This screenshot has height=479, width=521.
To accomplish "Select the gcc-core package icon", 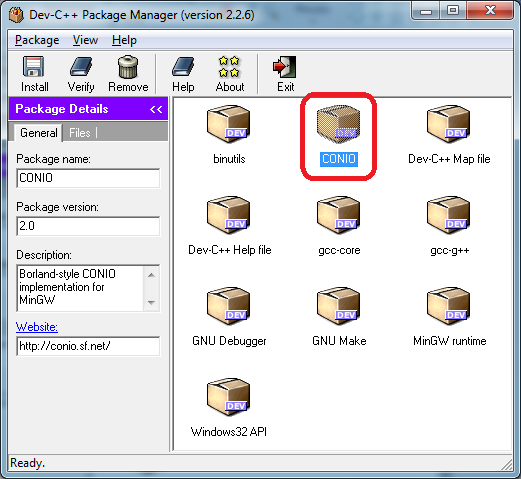I will point(339,215).
